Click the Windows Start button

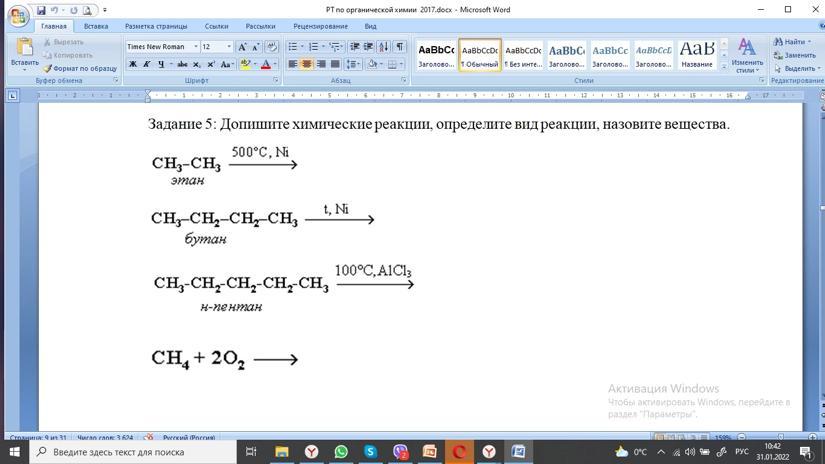(14, 452)
